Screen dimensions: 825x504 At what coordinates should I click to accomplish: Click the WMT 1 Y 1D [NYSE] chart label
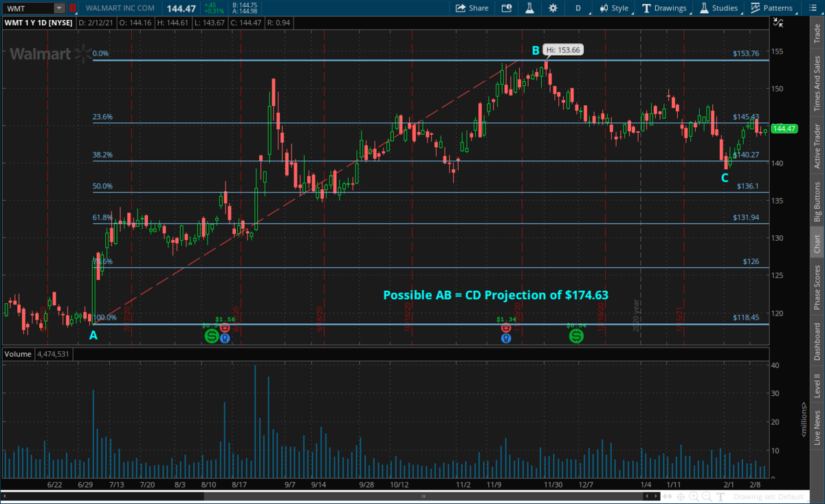pos(39,22)
